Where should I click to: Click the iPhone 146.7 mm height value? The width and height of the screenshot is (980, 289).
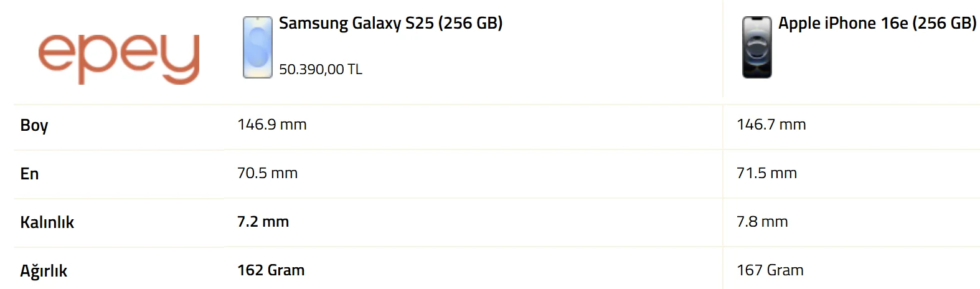pos(771,125)
